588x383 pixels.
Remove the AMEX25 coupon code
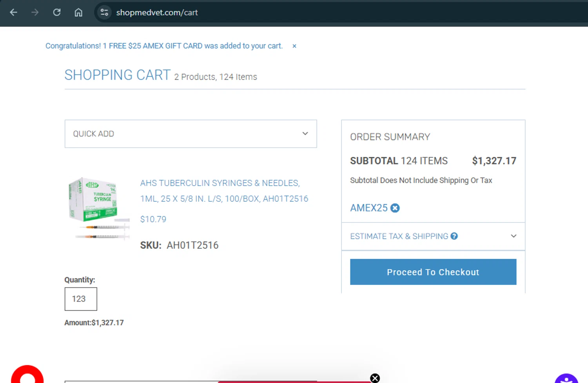tap(395, 208)
